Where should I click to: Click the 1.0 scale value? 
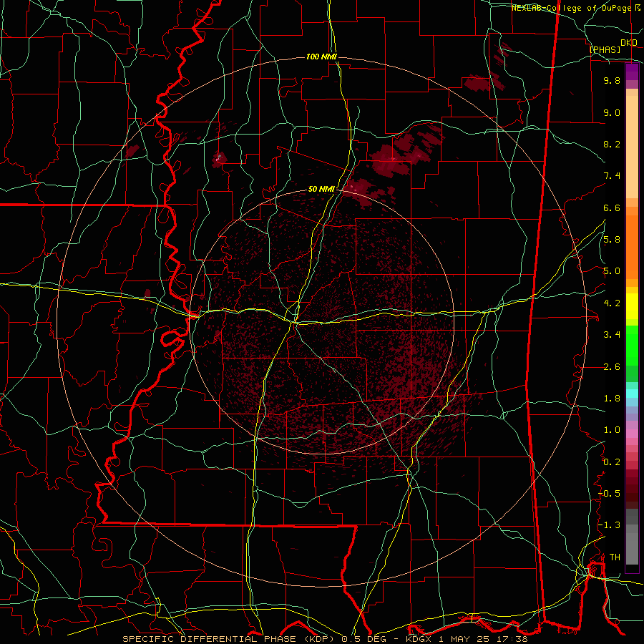612,430
